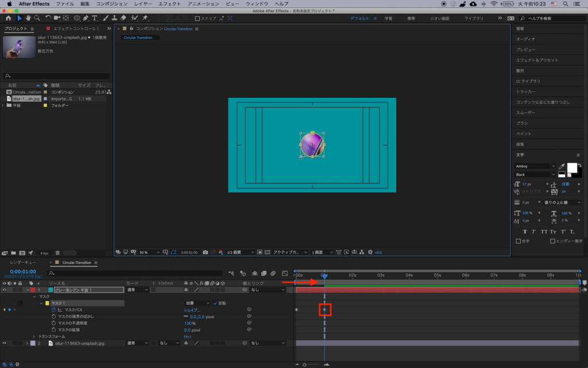Viewport: 588px width, 368px height.
Task: Select the horizontal Type tool
Action: [x=95, y=18]
